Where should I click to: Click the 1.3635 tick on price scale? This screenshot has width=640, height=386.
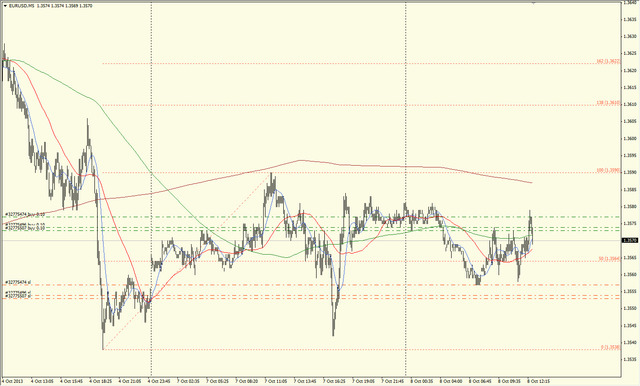[x=631, y=19]
